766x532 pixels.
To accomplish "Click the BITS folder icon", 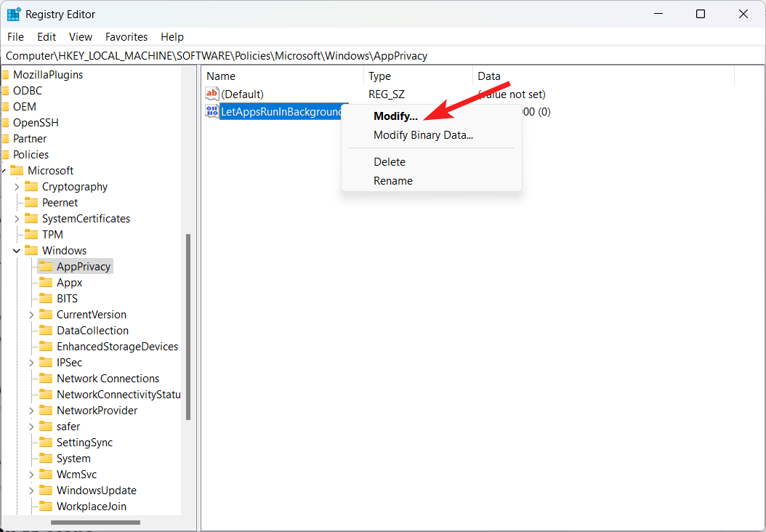I will tap(46, 299).
